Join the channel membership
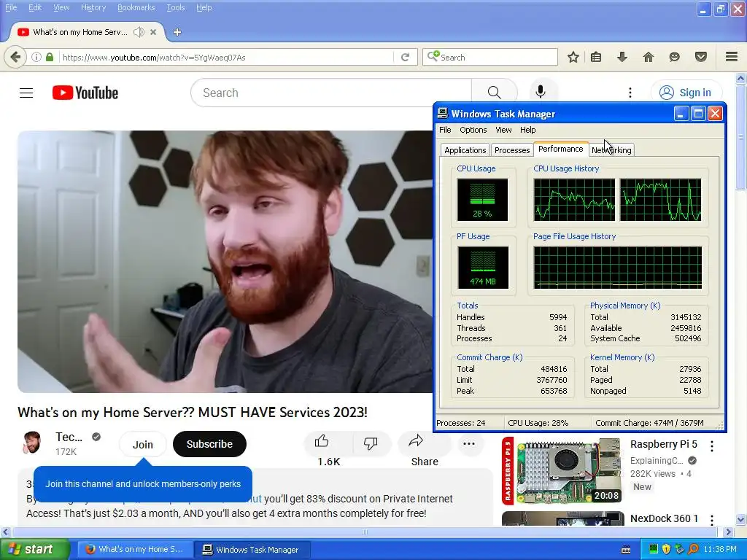 [142, 444]
